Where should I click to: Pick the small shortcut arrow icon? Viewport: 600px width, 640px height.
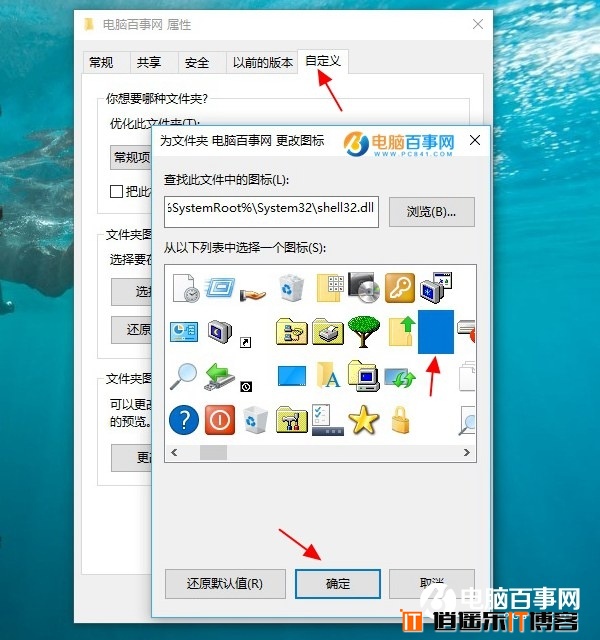click(245, 342)
